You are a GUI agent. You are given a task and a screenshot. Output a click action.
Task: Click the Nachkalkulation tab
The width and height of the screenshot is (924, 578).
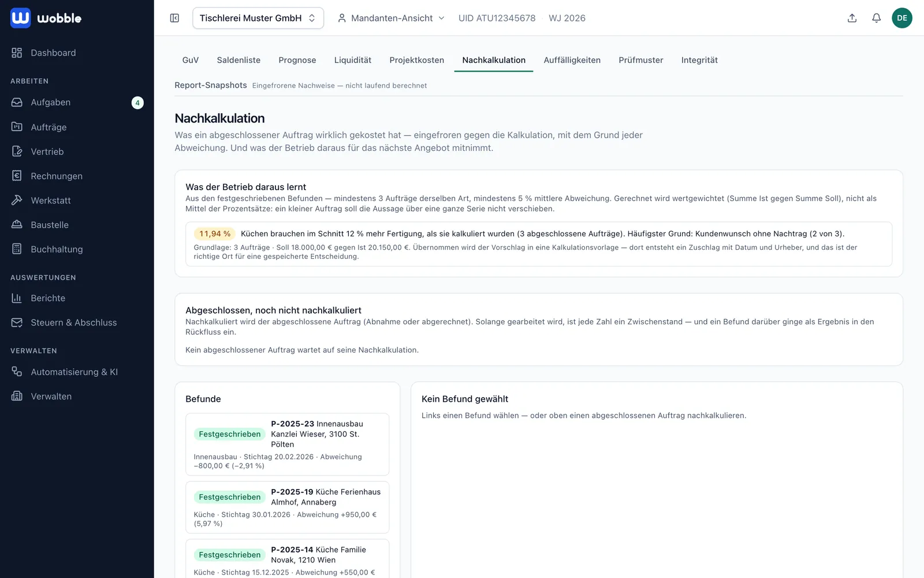click(x=494, y=60)
